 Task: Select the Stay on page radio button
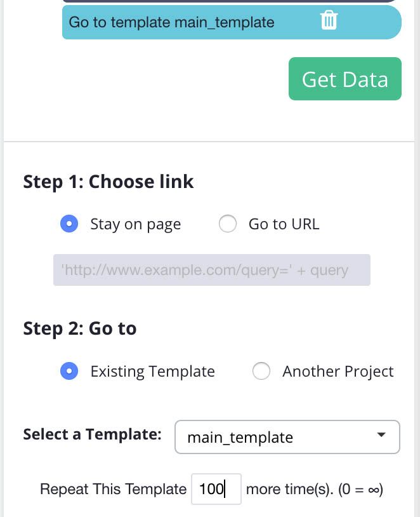[x=69, y=224]
